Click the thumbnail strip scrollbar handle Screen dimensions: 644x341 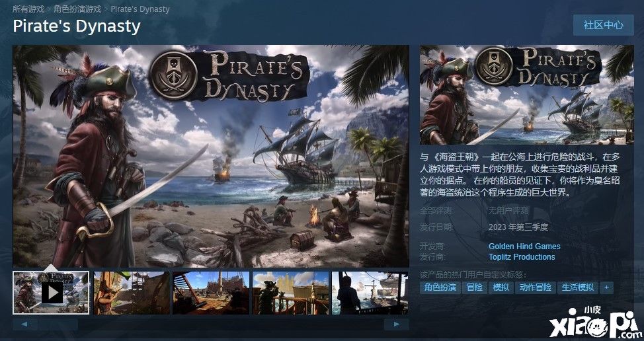(58, 324)
